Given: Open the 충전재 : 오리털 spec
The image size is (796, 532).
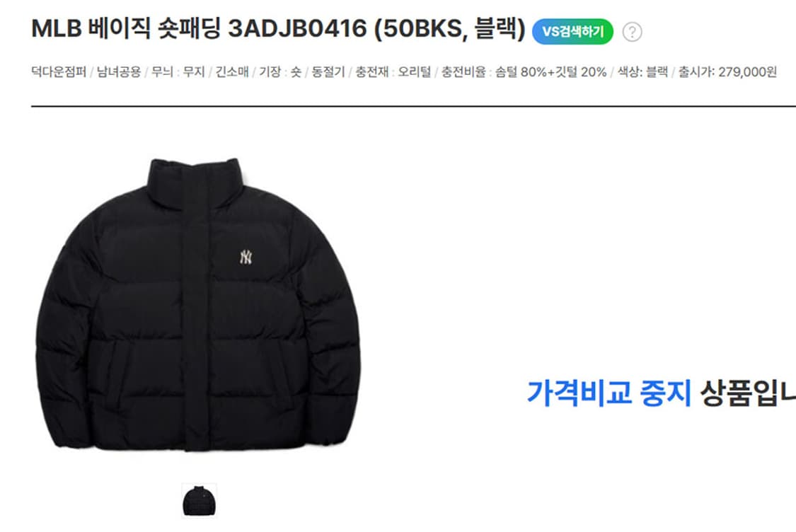Looking at the screenshot, I should pos(393,72).
